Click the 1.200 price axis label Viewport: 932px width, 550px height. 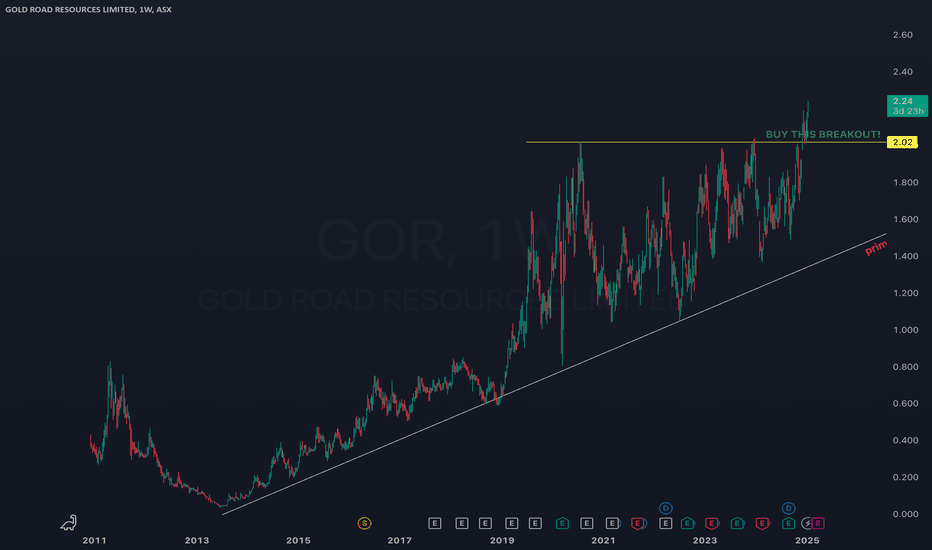(x=905, y=293)
